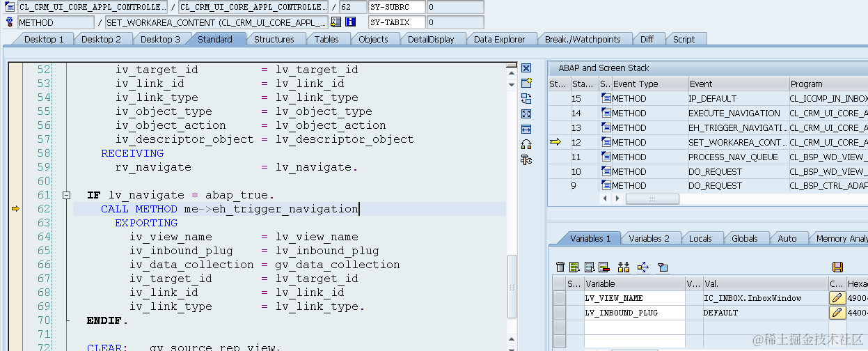Click the blue arrows navigation icon in Variables toolbar
The image size is (868, 351).
[x=642, y=267]
